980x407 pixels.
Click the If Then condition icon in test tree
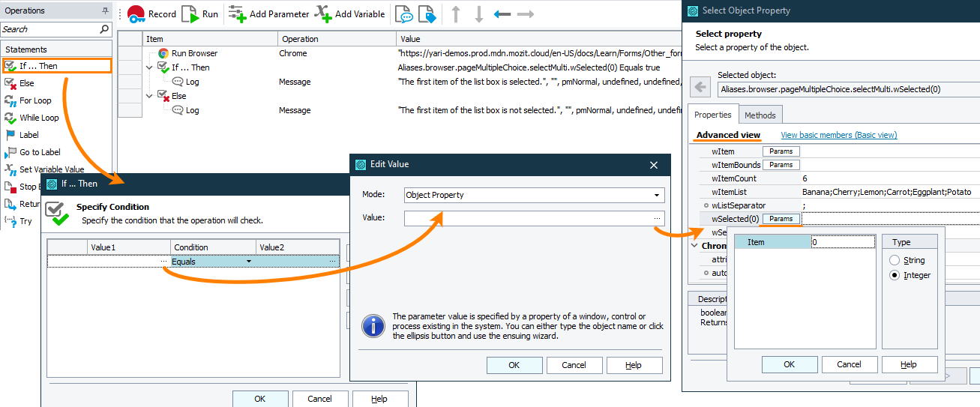163,68
